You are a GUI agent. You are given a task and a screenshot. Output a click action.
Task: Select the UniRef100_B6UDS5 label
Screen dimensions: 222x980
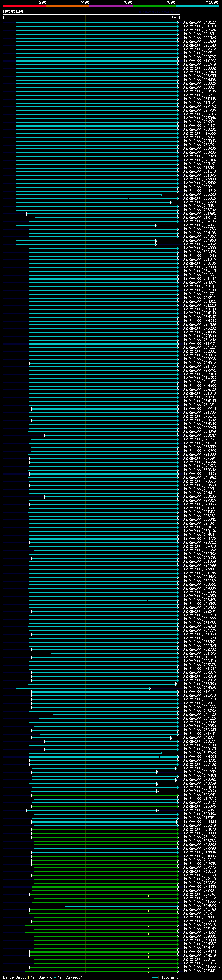click(199, 473)
